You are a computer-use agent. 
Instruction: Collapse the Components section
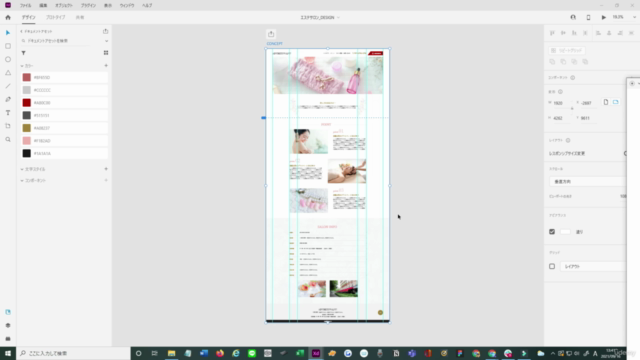(x=22, y=180)
